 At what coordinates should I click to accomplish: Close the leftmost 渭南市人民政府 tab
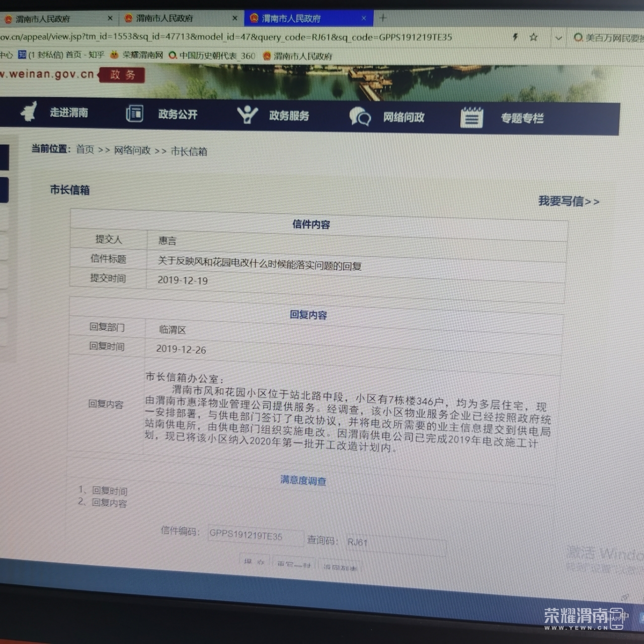click(110, 18)
